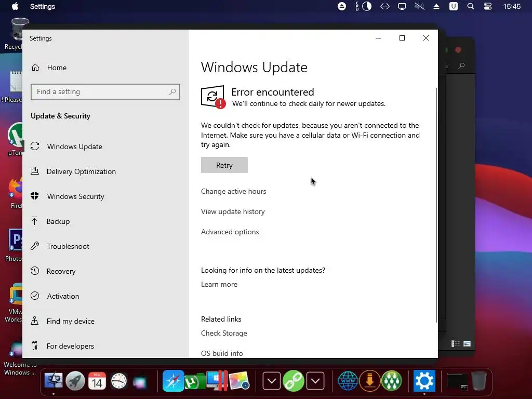This screenshot has width=532, height=399.
Task: Open the OS build info link
Action: [x=222, y=353]
